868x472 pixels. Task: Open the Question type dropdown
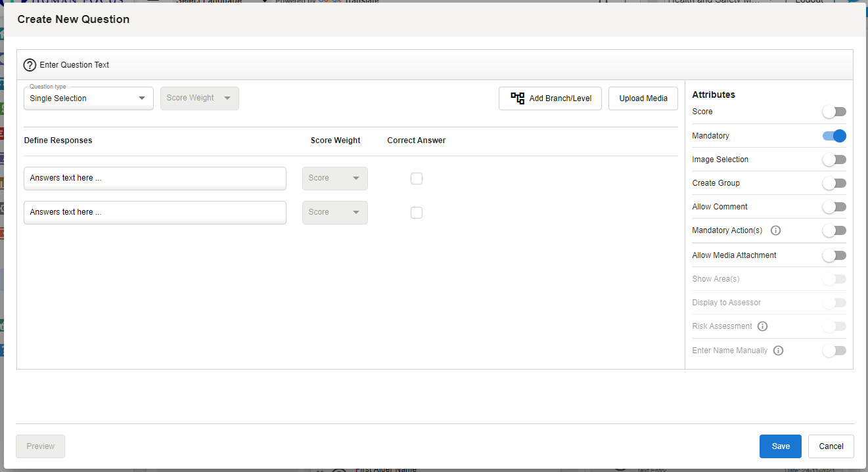(88, 98)
